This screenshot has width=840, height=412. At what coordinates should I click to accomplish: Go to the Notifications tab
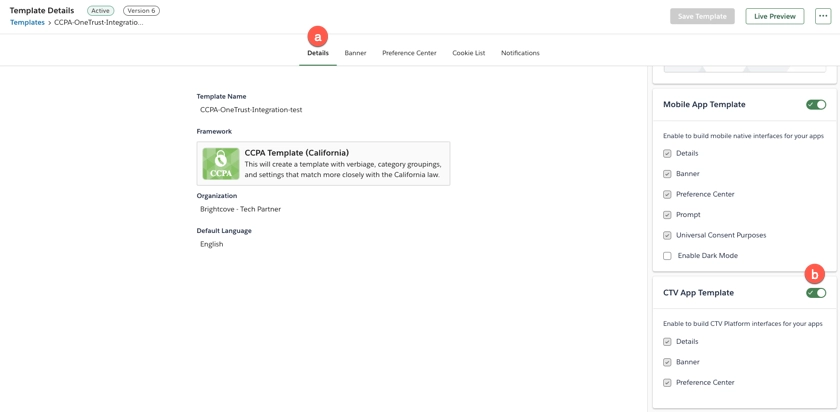tap(520, 53)
